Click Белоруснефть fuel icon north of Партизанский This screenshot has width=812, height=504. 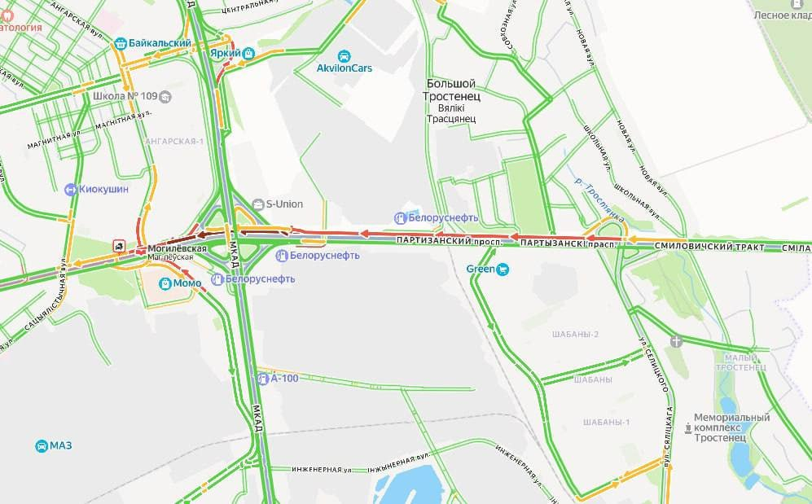400,218
